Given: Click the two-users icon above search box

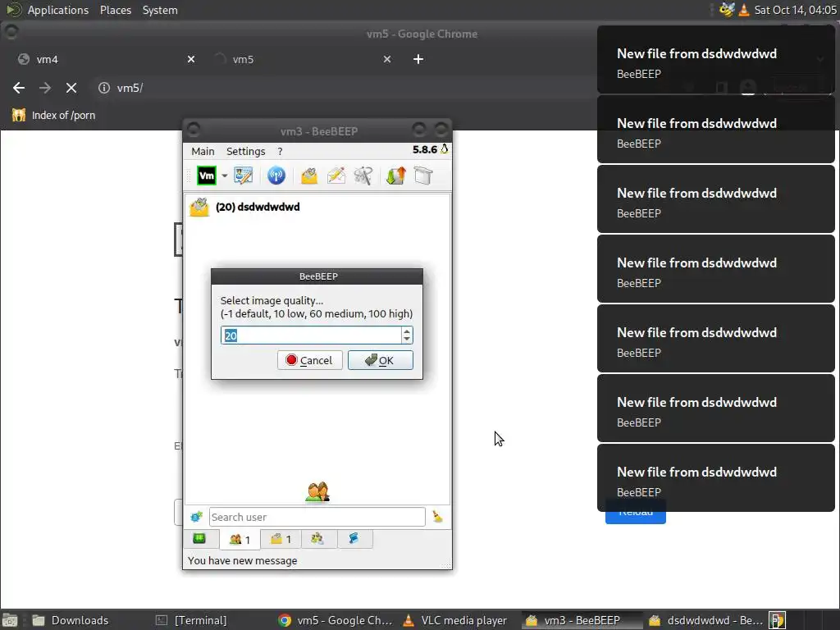Looking at the screenshot, I should 317,492.
